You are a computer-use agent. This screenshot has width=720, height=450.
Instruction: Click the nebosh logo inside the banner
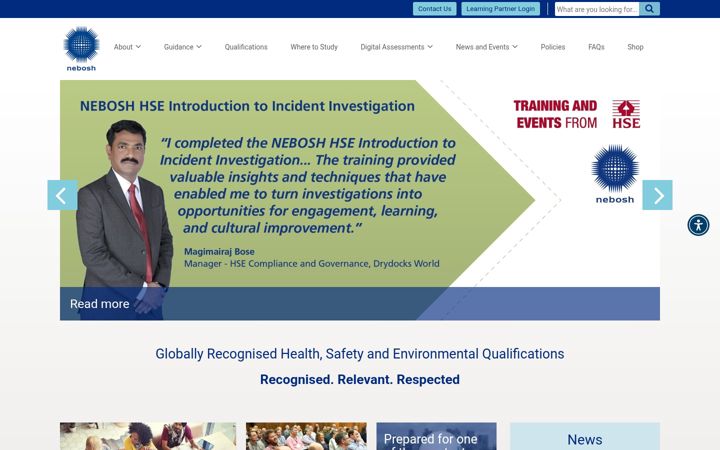(x=615, y=174)
